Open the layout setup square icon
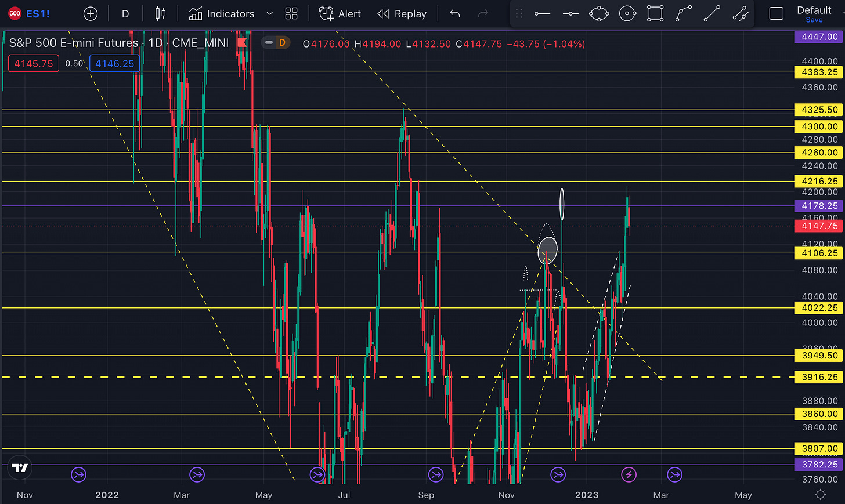This screenshot has height=504, width=845. tap(777, 13)
